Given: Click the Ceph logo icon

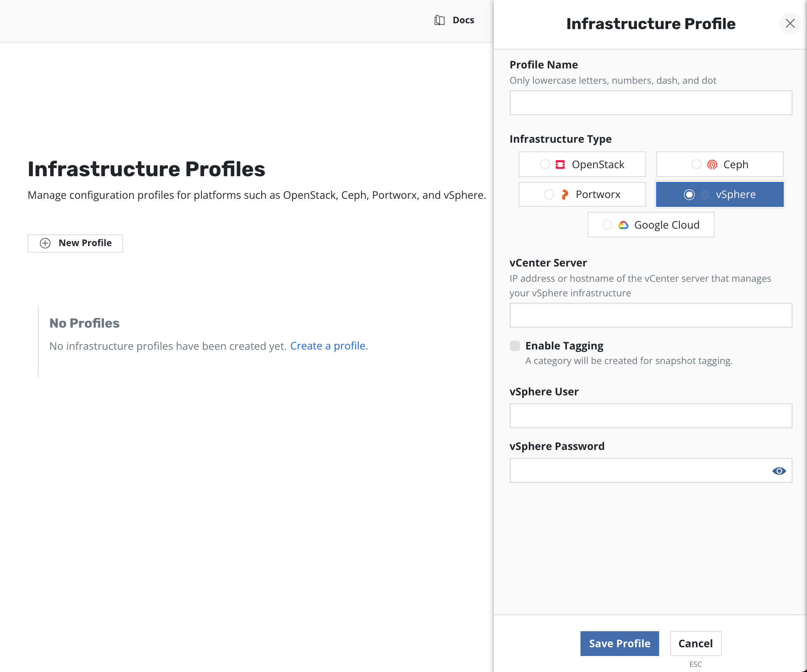Looking at the screenshot, I should [x=712, y=165].
